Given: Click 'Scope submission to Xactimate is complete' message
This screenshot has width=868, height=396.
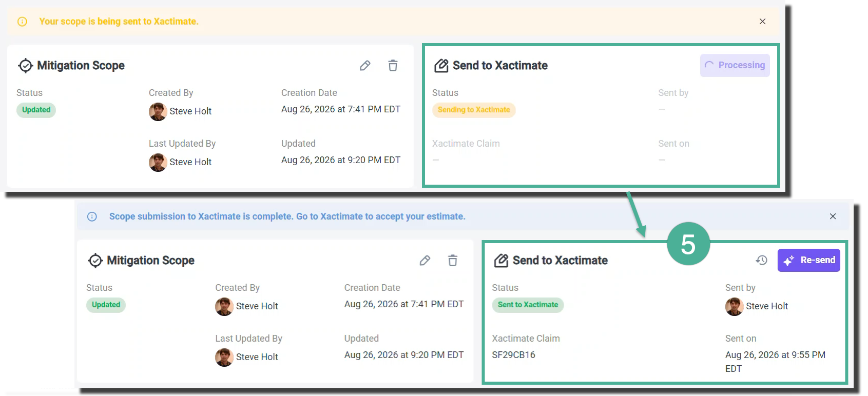Looking at the screenshot, I should pyautogui.click(x=287, y=216).
